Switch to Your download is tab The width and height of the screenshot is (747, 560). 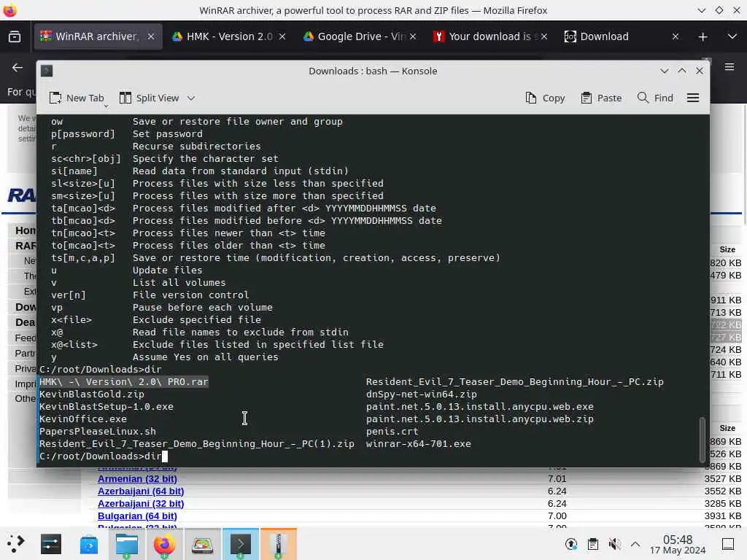tap(485, 36)
